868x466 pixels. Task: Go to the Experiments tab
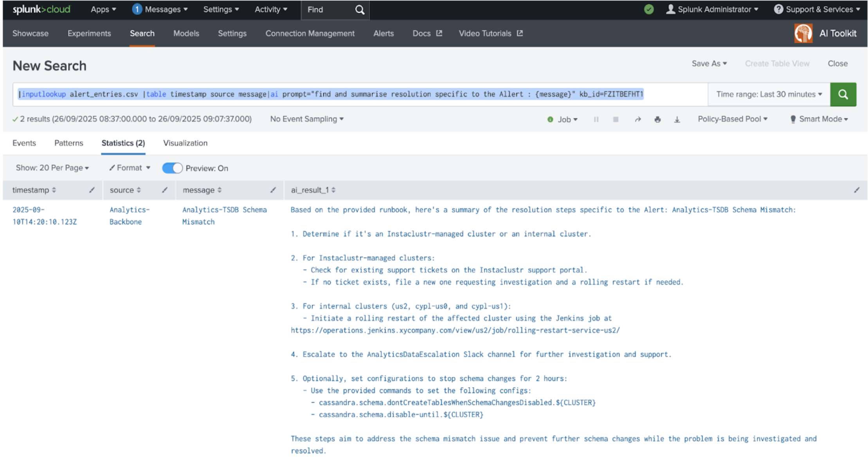pos(89,33)
